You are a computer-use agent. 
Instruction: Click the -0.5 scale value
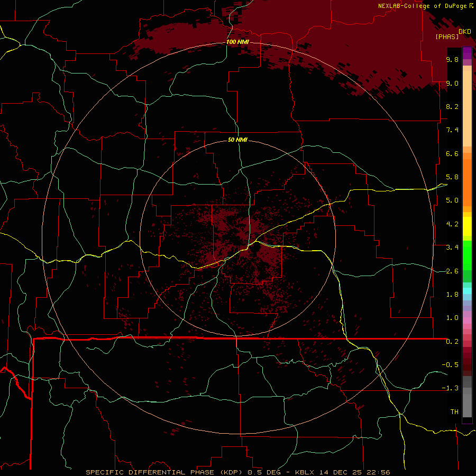[x=450, y=365]
